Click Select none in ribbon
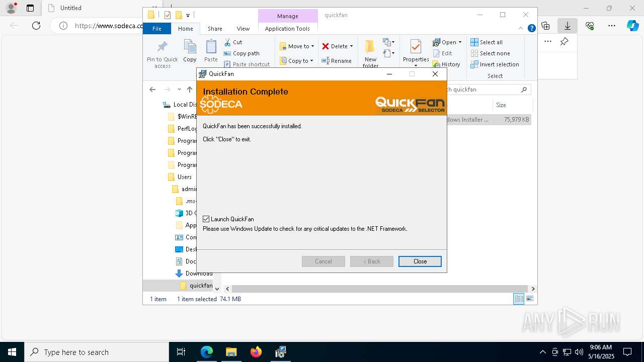Viewport: 644px width, 362px height. point(490,53)
